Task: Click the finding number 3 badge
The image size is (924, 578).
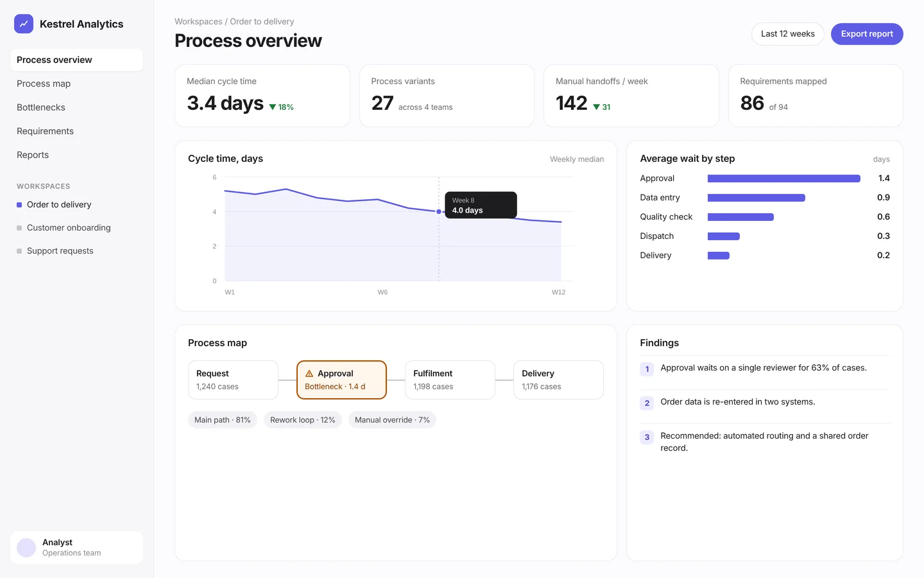Action: tap(647, 437)
